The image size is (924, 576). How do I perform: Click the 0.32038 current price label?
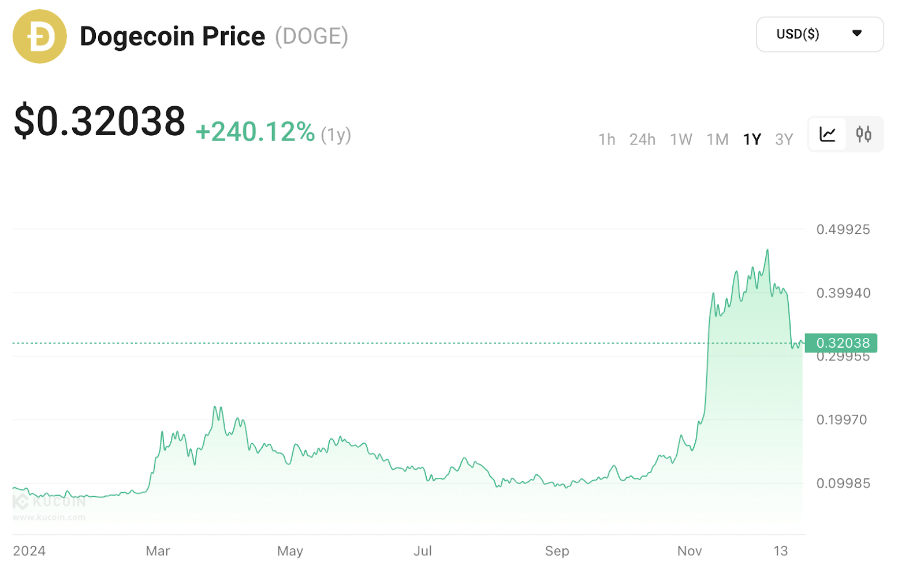coord(841,343)
